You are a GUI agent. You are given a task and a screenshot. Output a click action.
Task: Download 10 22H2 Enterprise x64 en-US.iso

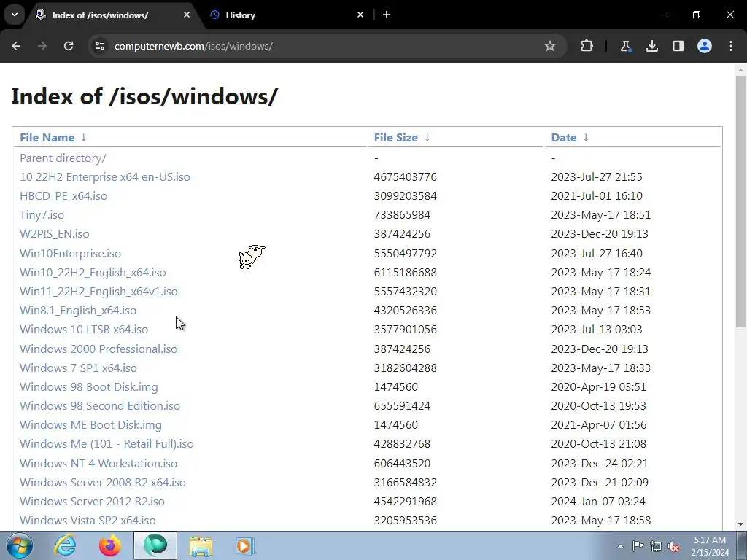pos(105,177)
